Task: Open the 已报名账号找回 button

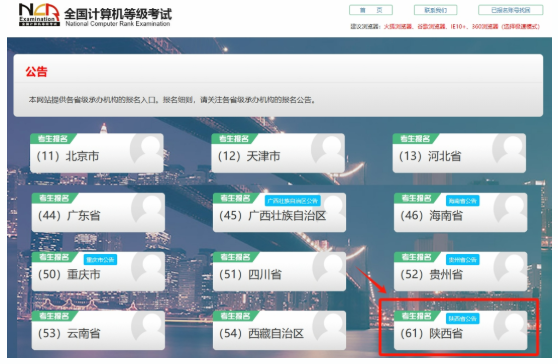Action: coord(511,10)
